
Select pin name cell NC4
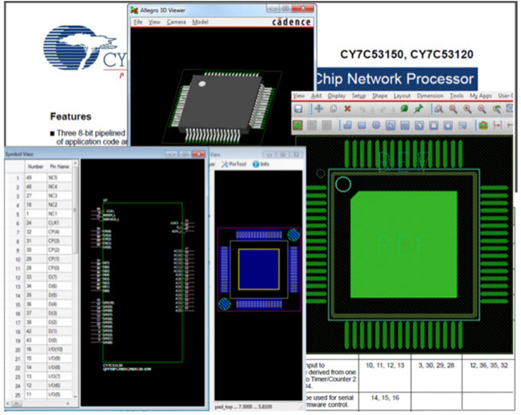[59, 187]
